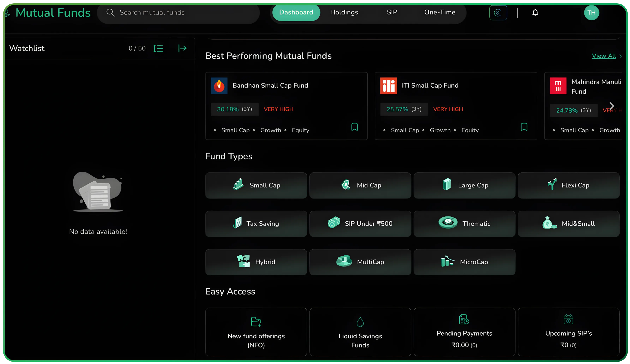630x364 pixels.
Task: Select the One-Time tab
Action: pyautogui.click(x=440, y=13)
